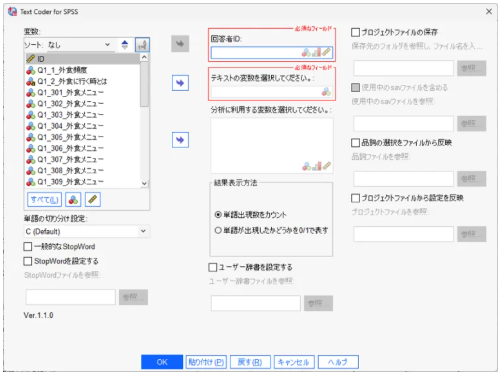Screen dimensions: 501x375
Task: Click the variable list scrollbar thumb
Action: pyautogui.click(x=144, y=84)
